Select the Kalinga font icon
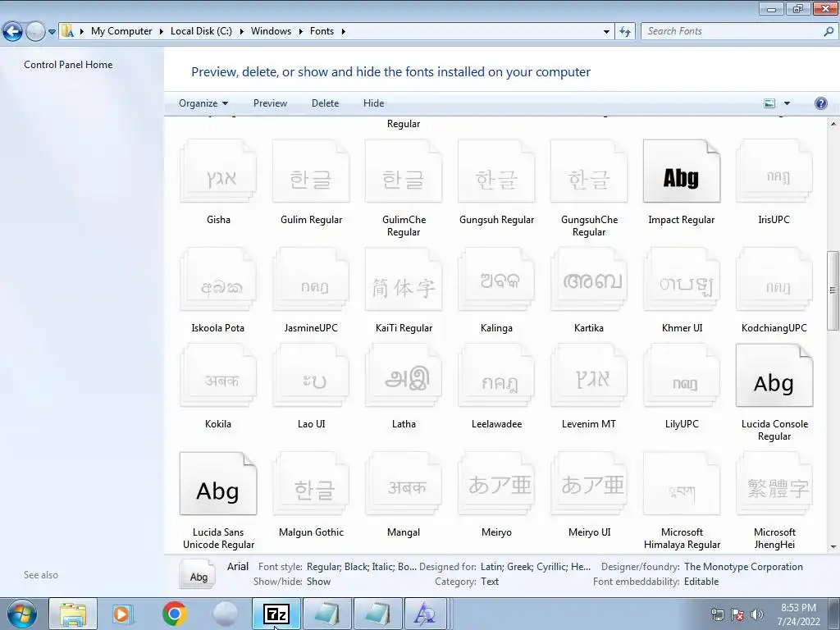Image resolution: width=840 pixels, height=630 pixels. pyautogui.click(x=496, y=279)
